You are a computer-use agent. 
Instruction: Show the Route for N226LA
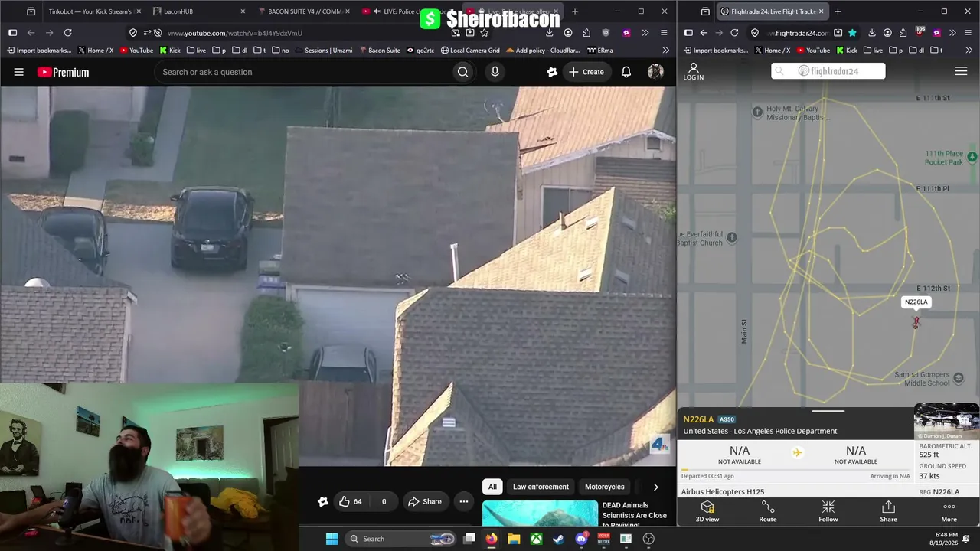[x=768, y=511]
